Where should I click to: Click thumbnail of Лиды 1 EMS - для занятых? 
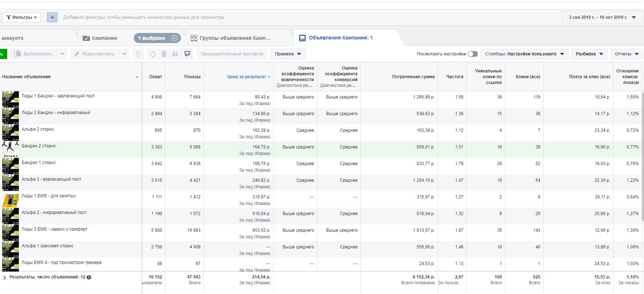[x=10, y=199]
